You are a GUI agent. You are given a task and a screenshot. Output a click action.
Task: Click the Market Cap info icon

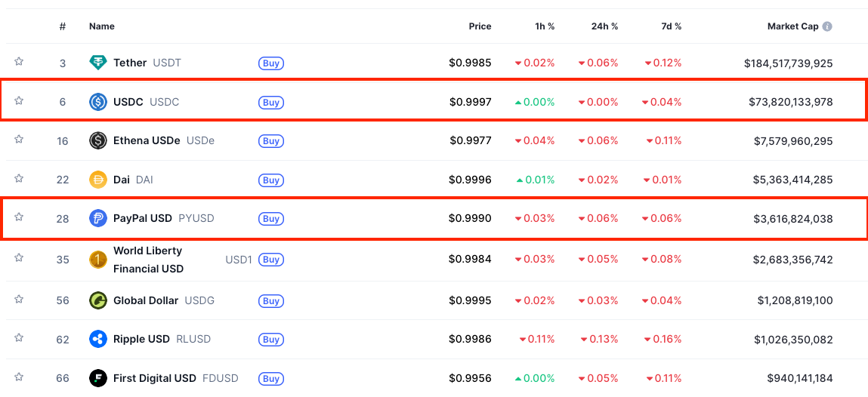point(827,26)
